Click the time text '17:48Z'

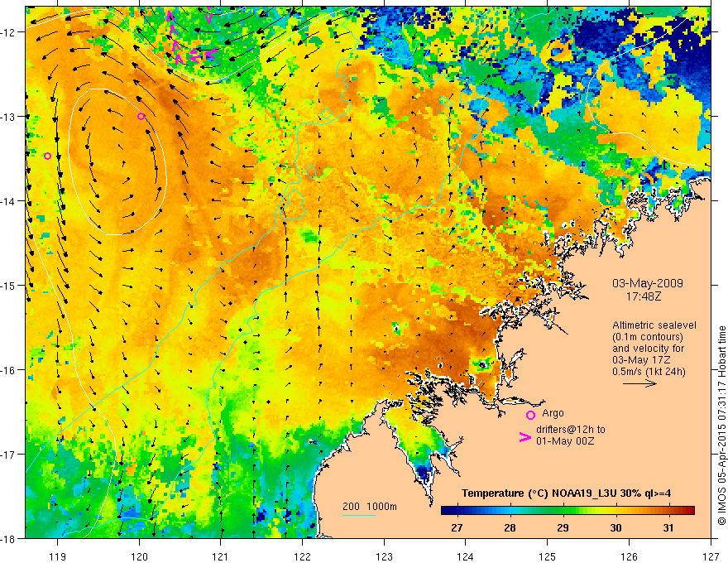tap(643, 296)
